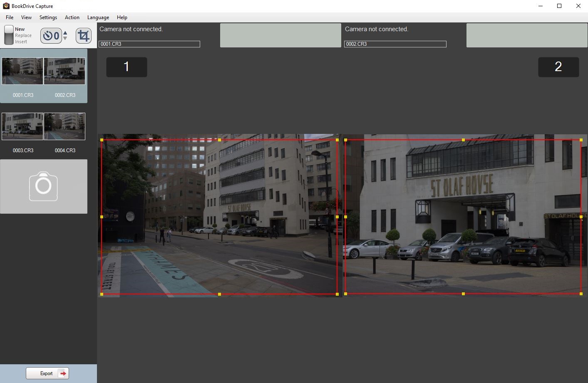Click the BookDrive Capture app icon in title bar
Screen dimensions: 588x383
click(6, 6)
